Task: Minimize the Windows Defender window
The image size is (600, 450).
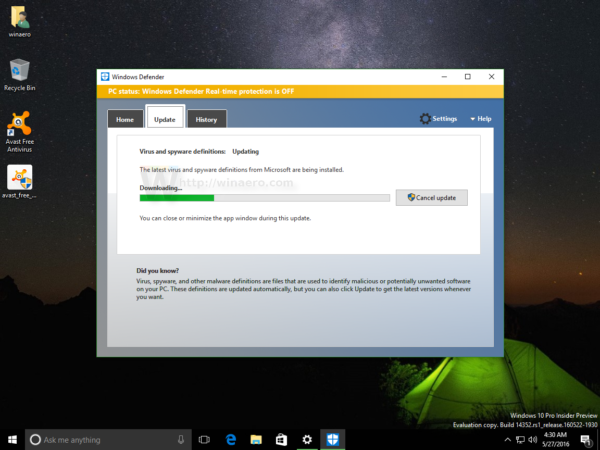Action: 444,77
